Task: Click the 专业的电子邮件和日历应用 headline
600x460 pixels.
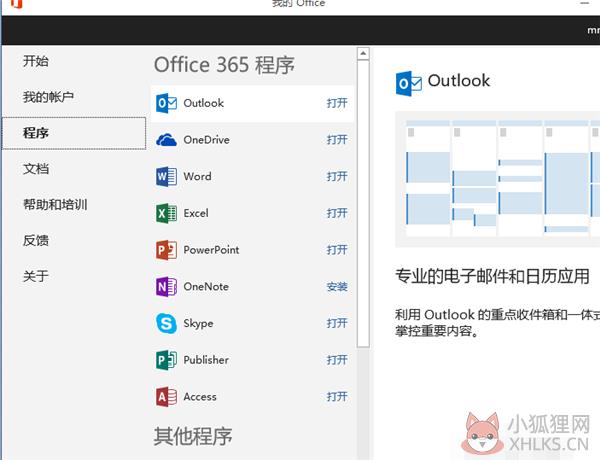Action: point(492,276)
